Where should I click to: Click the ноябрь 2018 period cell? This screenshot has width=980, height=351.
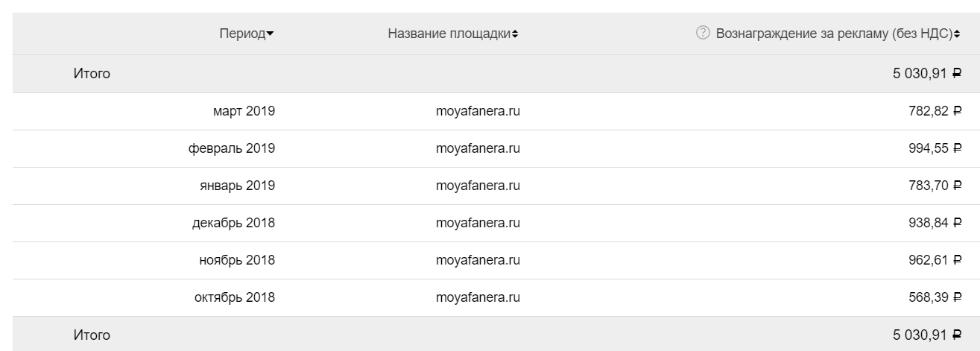click(238, 260)
